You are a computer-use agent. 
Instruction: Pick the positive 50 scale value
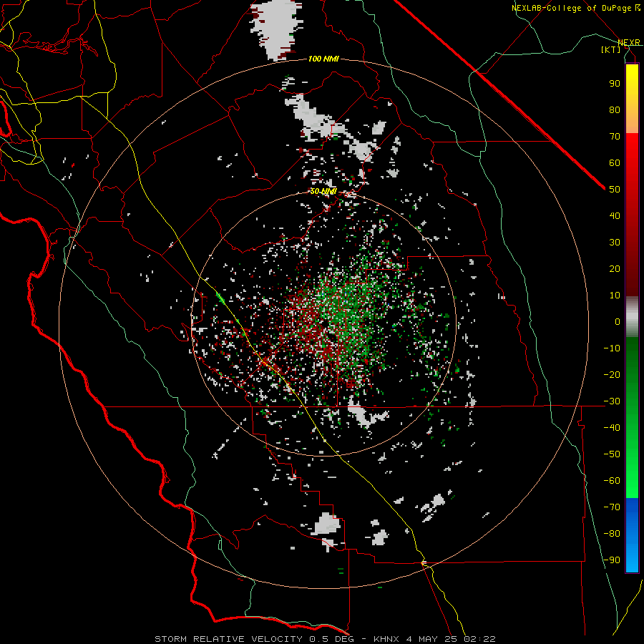tap(615, 190)
